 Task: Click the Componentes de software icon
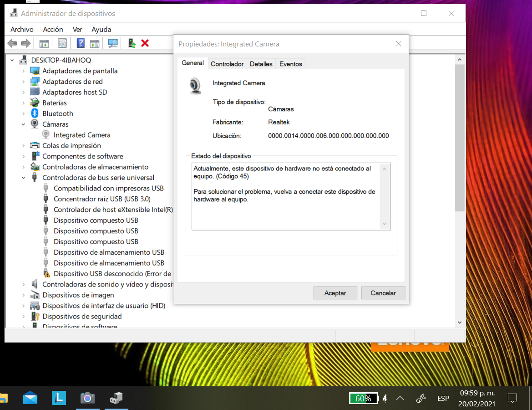35,156
